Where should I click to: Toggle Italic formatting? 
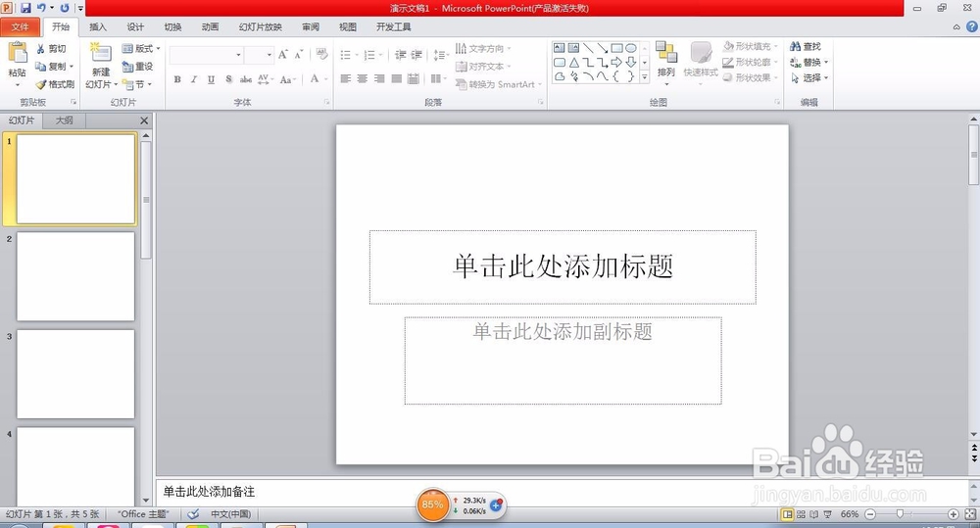194,79
